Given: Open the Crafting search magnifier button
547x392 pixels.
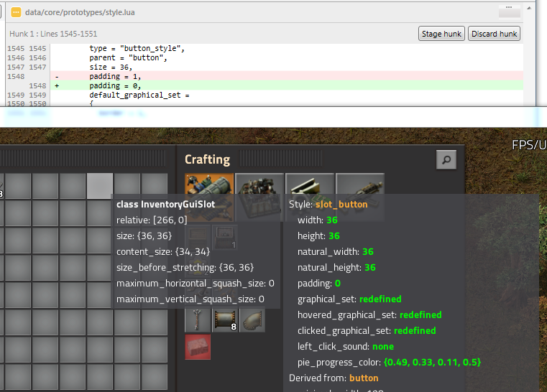Looking at the screenshot, I should 446,160.
